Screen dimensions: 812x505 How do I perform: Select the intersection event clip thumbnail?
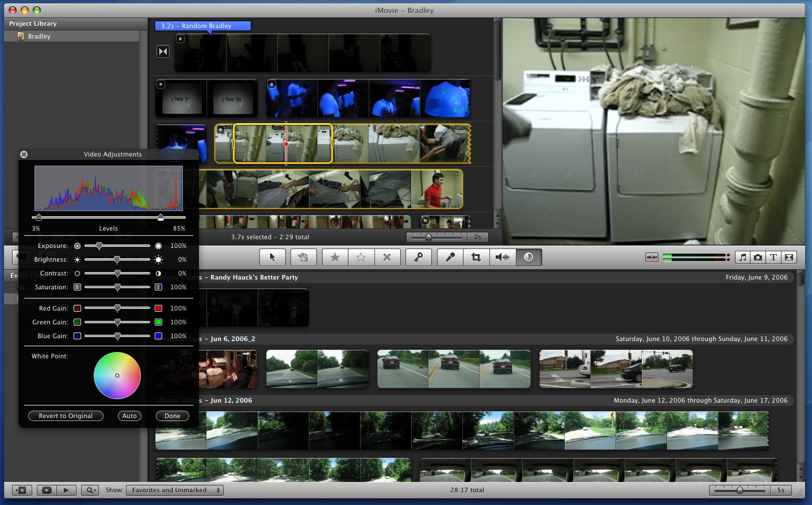(616, 369)
